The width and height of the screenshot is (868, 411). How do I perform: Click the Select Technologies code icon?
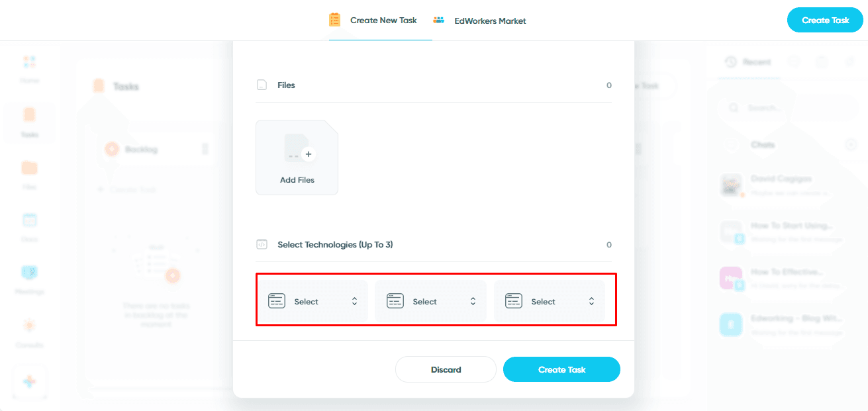click(262, 244)
